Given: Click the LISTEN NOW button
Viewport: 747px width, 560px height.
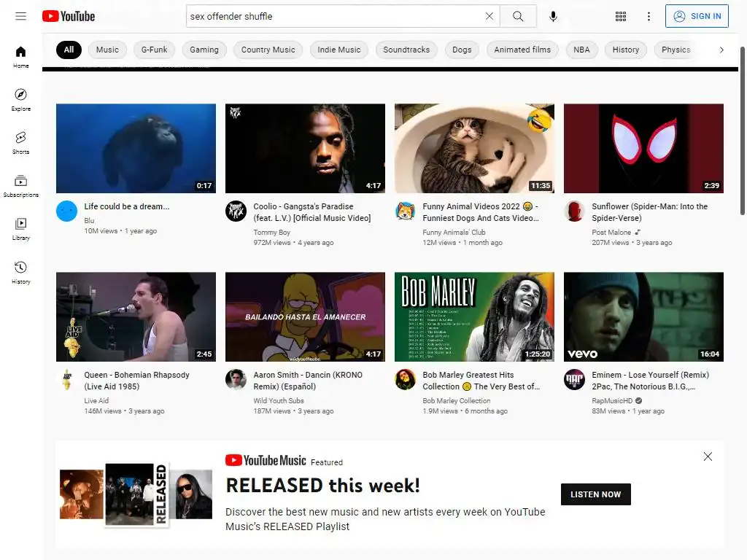Looking at the screenshot, I should point(595,494).
